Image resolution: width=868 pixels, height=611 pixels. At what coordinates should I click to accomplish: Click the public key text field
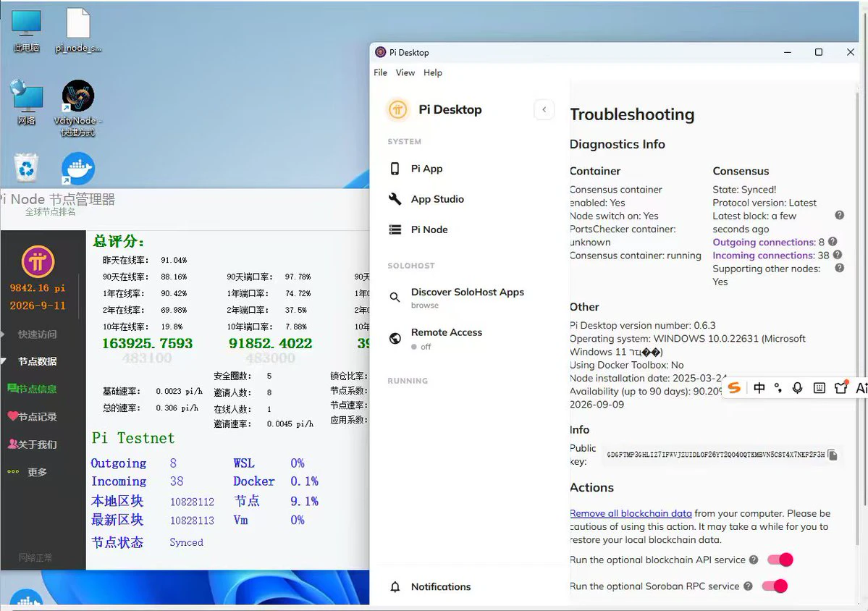tap(715, 455)
